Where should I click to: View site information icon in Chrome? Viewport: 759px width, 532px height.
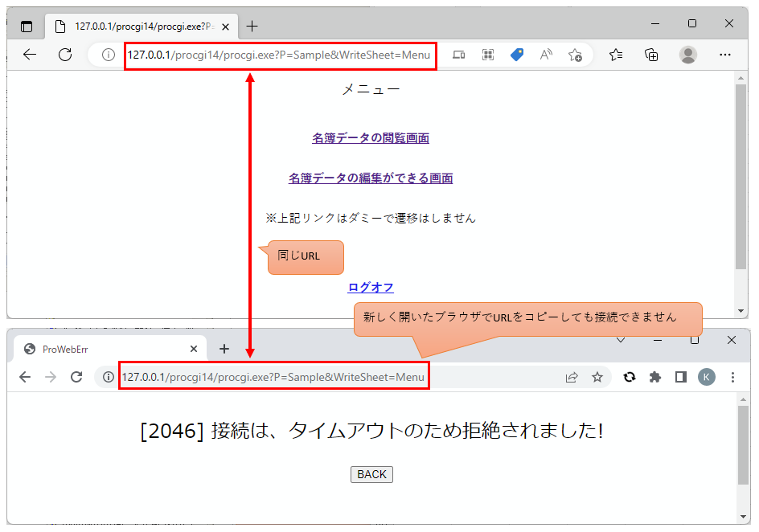(x=109, y=377)
